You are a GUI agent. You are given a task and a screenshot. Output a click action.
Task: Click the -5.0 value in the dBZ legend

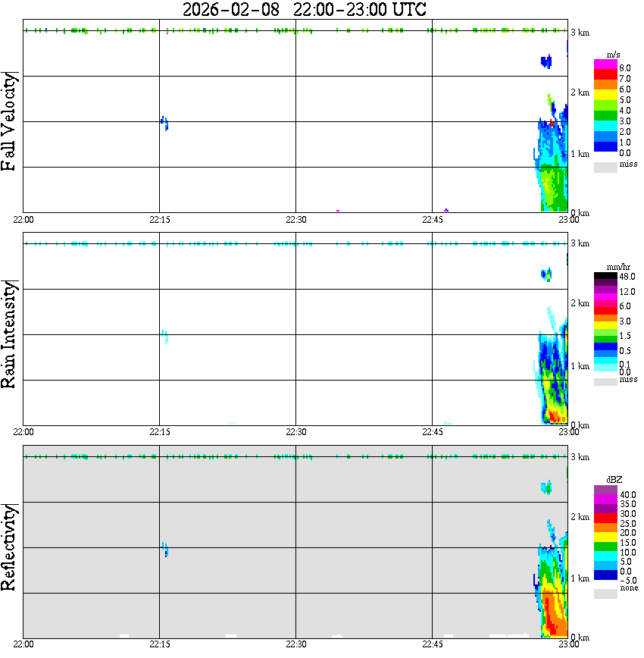[628, 581]
